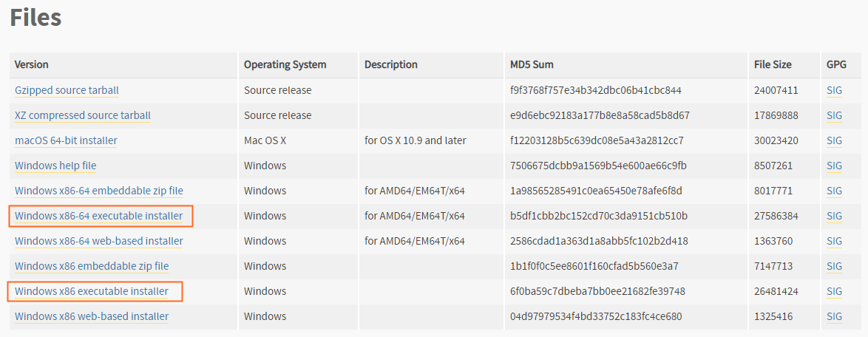Click SIG link for XZ source tarball
The height and width of the screenshot is (337, 868).
[x=834, y=115]
